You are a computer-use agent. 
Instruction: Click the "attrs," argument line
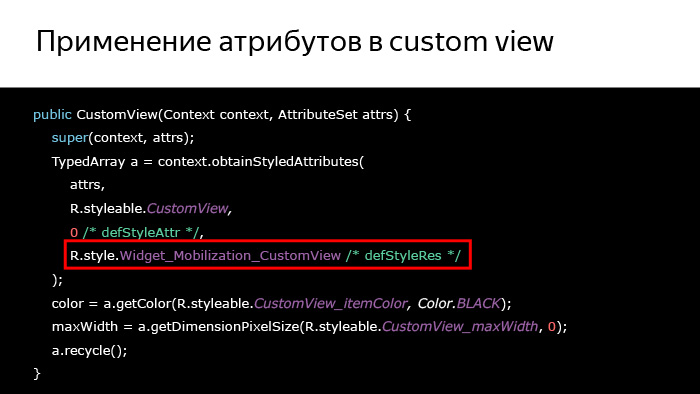[87, 185]
